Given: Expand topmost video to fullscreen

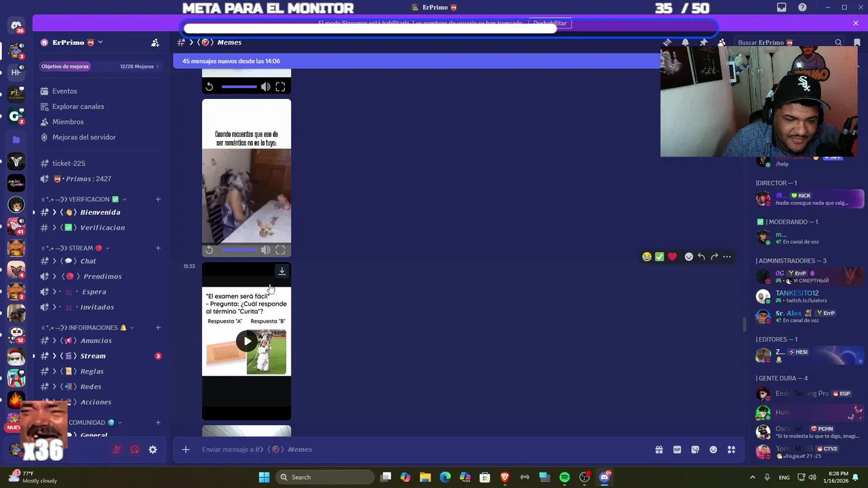Looking at the screenshot, I should (x=280, y=87).
